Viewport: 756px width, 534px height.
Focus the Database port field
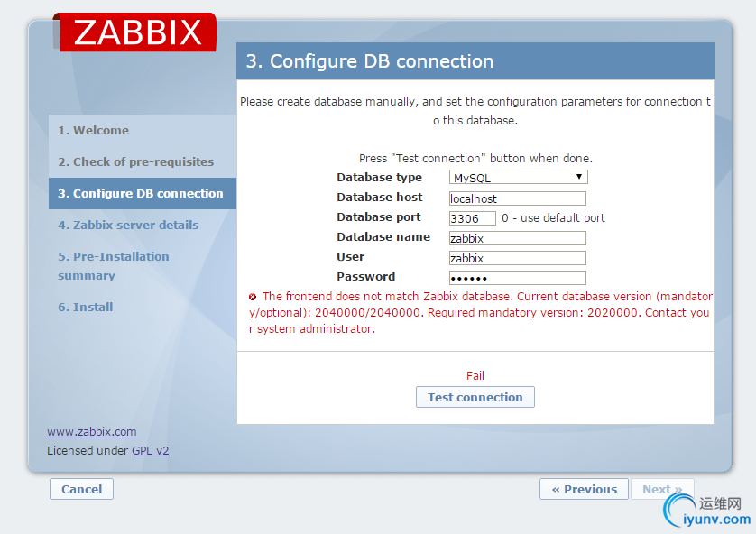click(472, 218)
